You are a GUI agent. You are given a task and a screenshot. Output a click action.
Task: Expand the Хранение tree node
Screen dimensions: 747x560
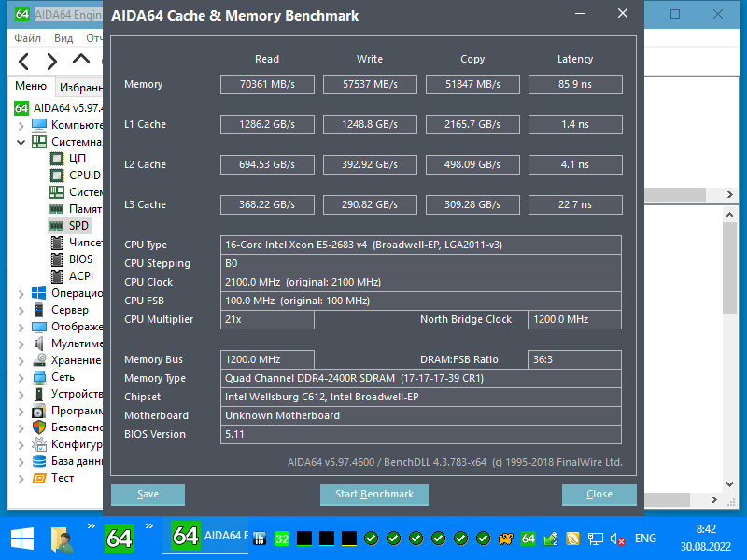tap(21, 361)
